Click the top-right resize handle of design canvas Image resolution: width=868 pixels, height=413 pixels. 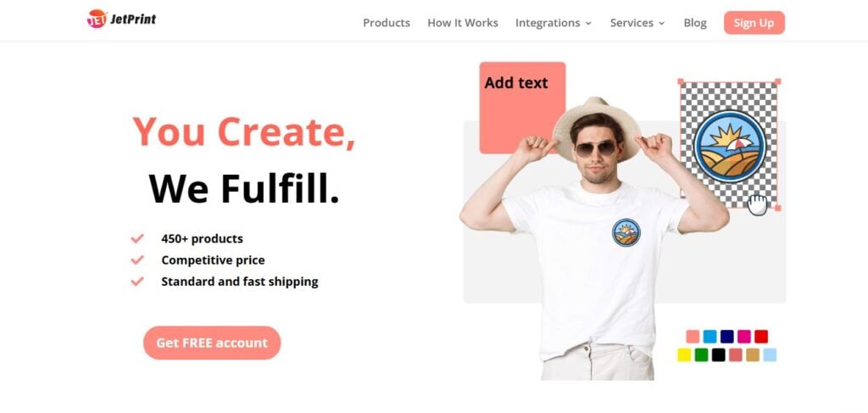(777, 82)
